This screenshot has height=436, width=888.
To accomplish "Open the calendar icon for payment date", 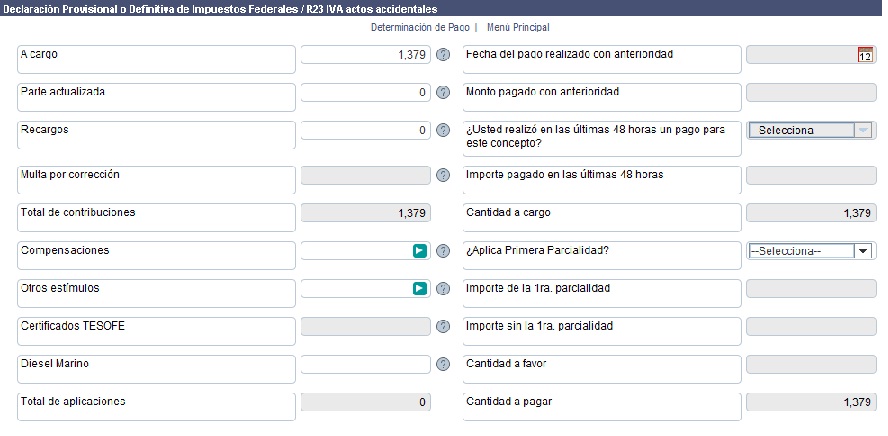I will pos(865,55).
